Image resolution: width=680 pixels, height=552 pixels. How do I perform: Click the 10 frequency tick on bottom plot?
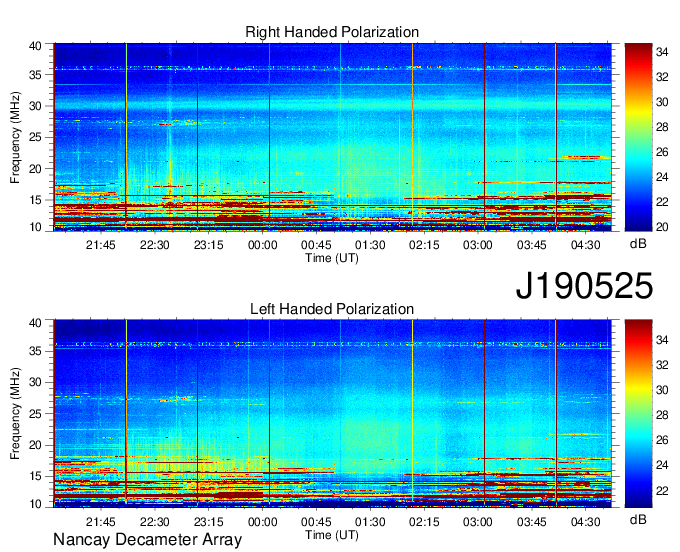tap(36, 503)
